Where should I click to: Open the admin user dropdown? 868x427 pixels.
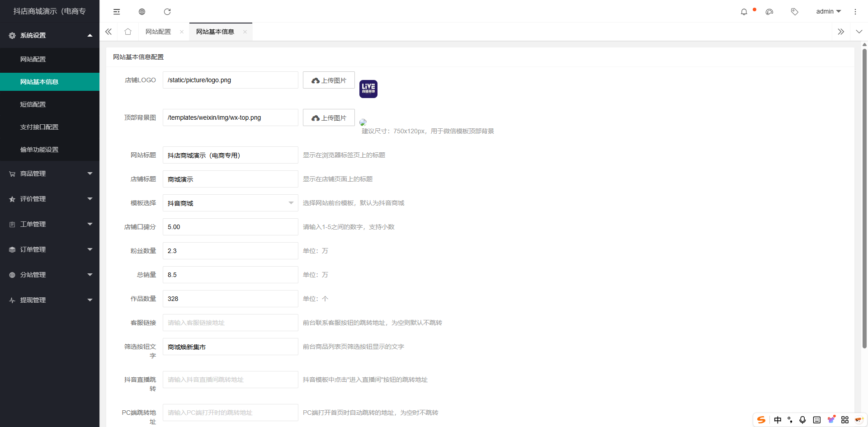pos(828,11)
